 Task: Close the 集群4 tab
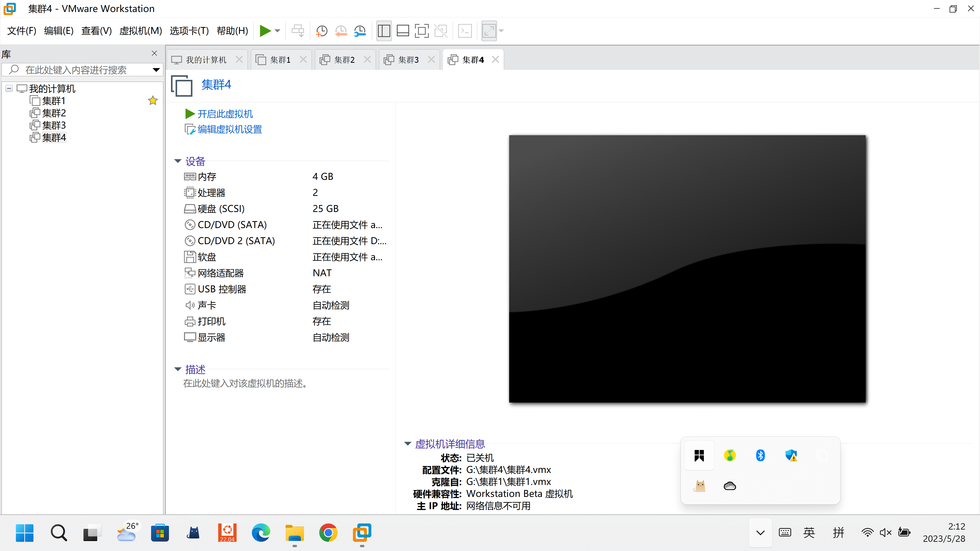click(x=495, y=59)
